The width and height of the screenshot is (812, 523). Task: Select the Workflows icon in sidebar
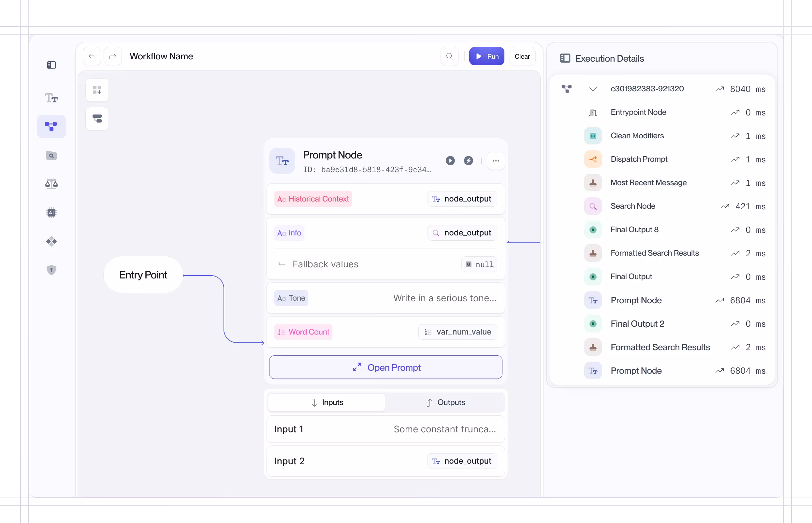51,126
